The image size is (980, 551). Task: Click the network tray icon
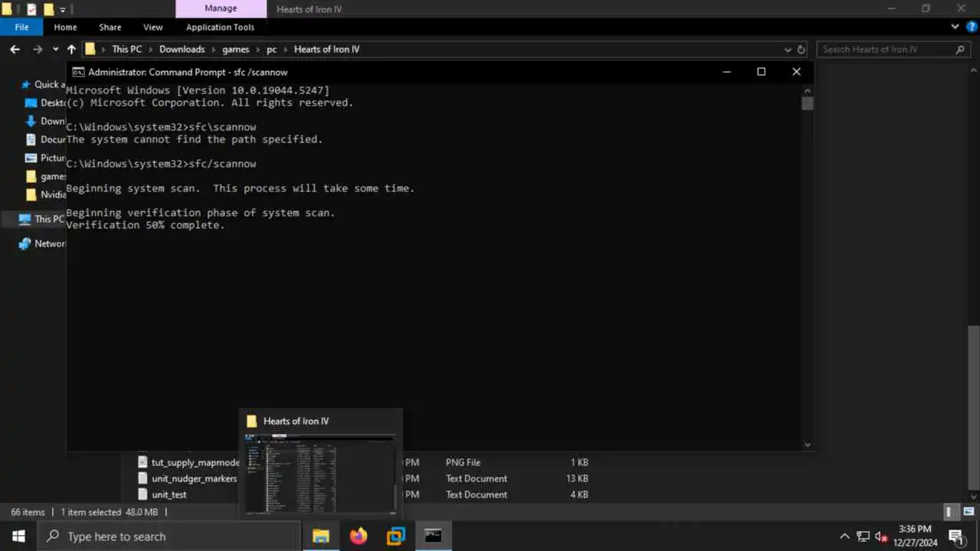pyautogui.click(x=863, y=536)
